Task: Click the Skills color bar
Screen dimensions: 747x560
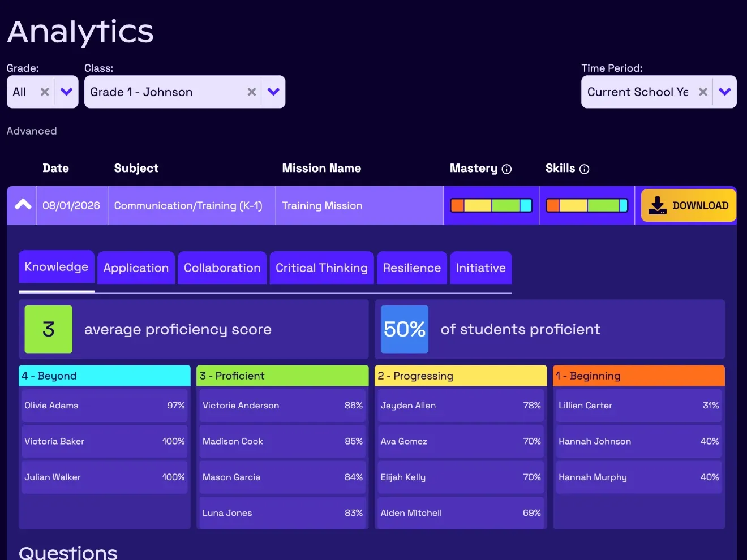Action: point(587,205)
